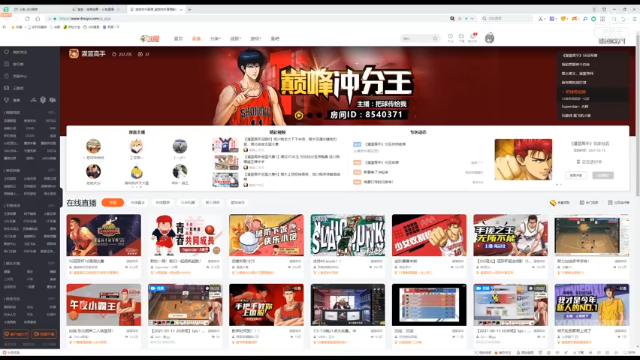Click the browser address bar URL

point(84,19)
